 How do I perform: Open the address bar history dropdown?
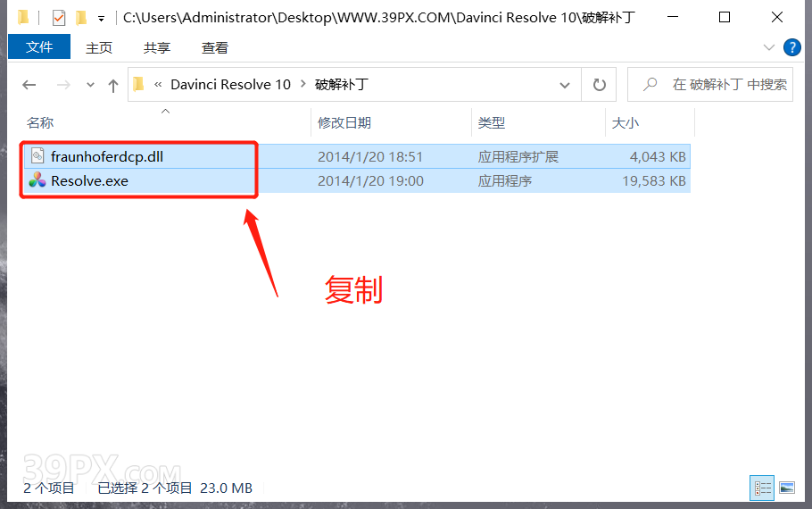tap(565, 85)
